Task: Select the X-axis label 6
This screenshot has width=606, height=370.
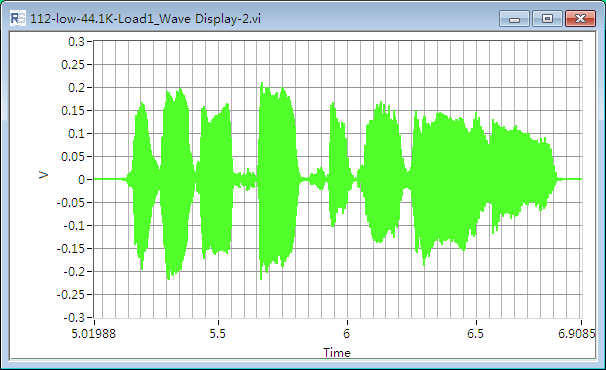Action: 347,334
